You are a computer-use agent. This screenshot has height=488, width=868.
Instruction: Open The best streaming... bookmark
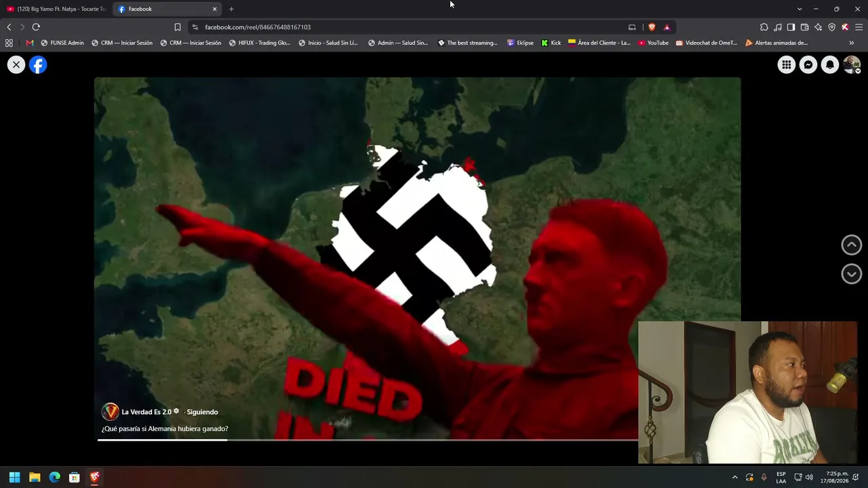(x=468, y=43)
